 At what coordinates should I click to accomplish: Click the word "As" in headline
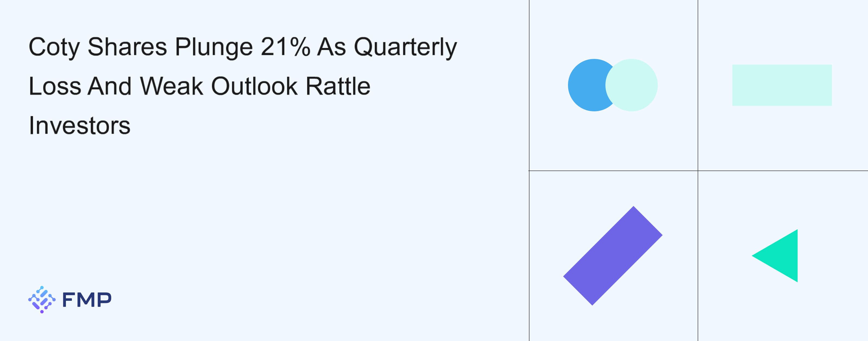[331, 46]
